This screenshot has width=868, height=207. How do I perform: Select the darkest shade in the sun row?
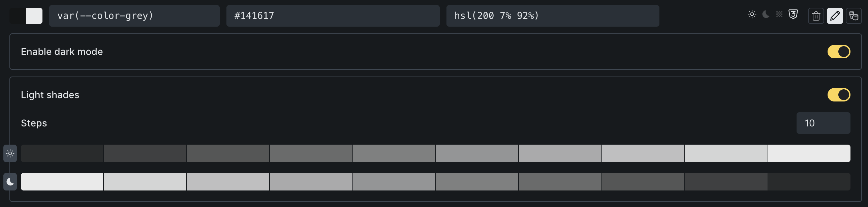(62, 153)
